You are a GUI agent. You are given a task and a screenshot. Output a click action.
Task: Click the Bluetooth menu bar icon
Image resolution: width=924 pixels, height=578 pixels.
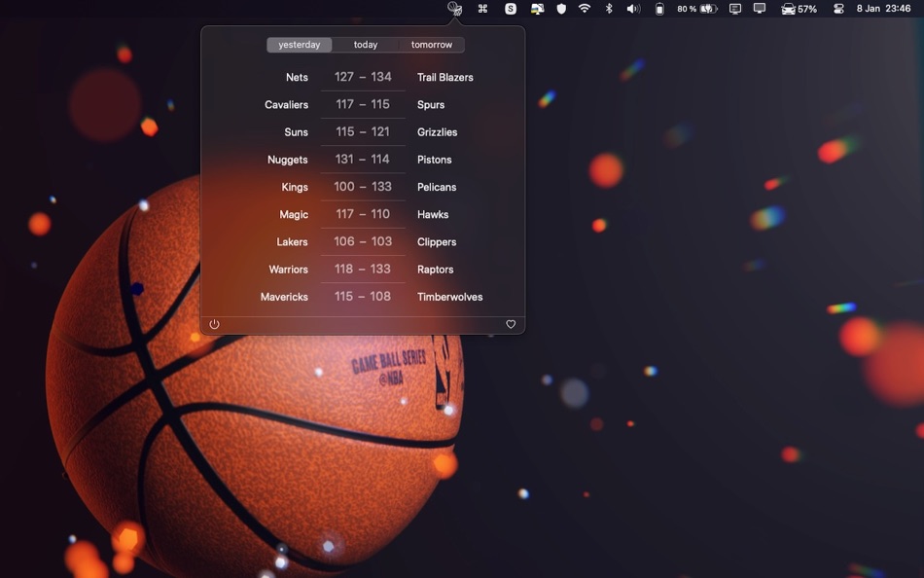pos(610,9)
